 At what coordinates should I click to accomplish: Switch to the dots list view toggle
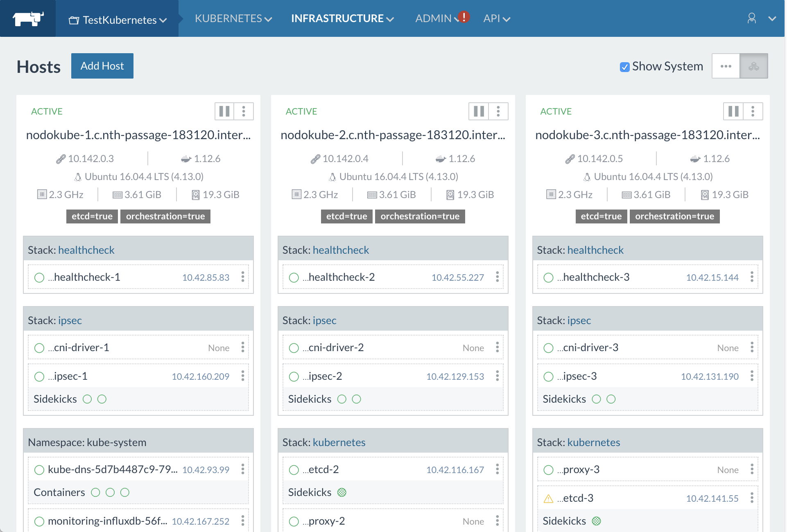(726, 66)
